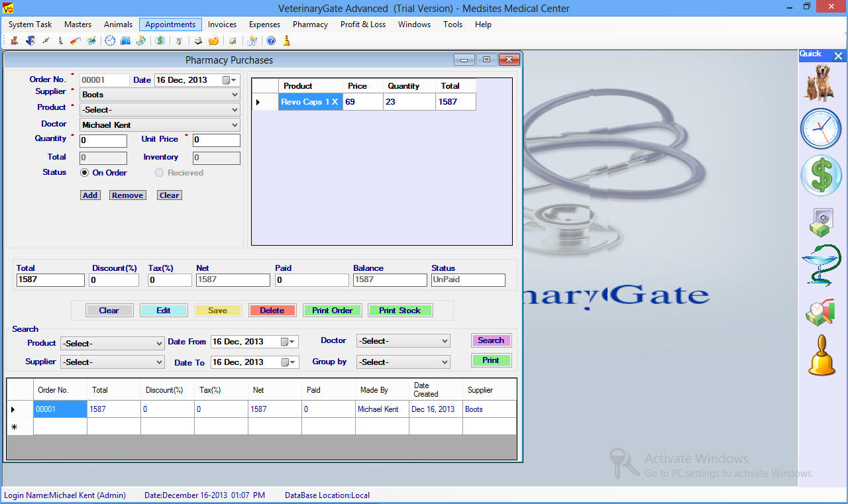
Task: Select order 00001 cell in results grid
Action: [x=60, y=409]
